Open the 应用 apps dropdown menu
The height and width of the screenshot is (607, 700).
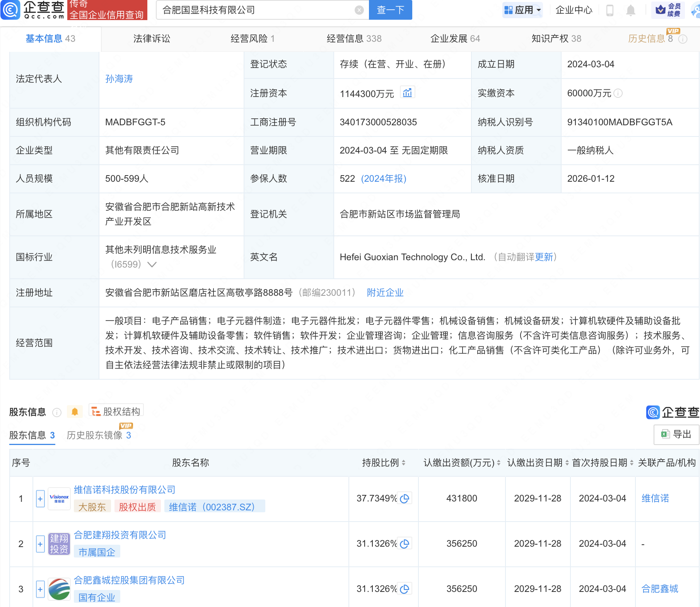point(522,10)
